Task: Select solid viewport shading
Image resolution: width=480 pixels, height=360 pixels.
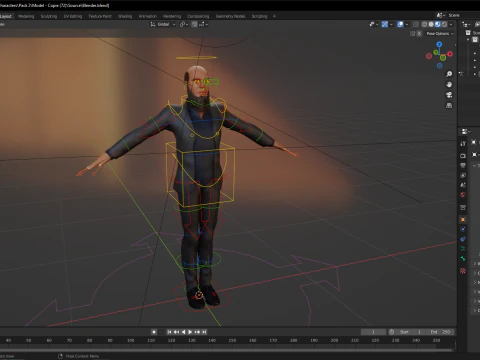Action: click(431, 24)
